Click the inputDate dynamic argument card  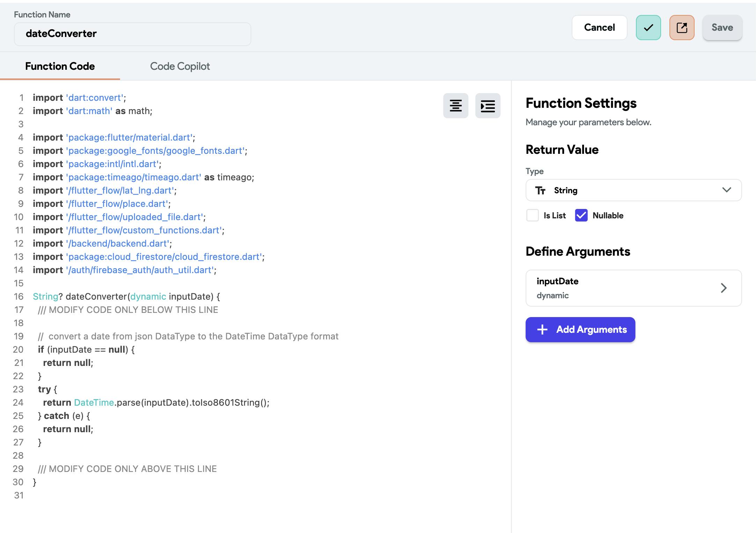621,288
